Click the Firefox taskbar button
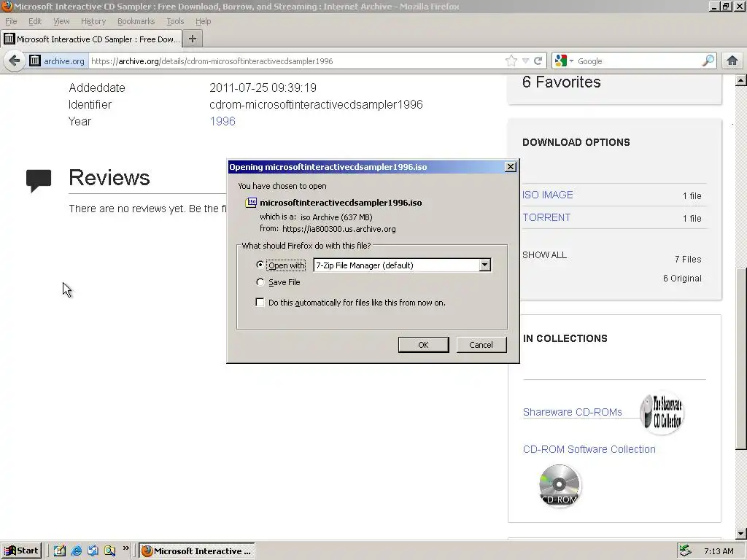Viewport: 747px width, 560px height. click(x=197, y=551)
